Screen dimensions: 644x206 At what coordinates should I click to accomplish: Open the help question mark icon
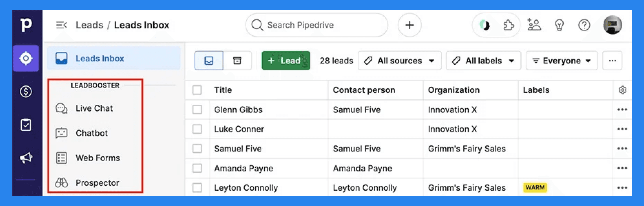pyautogui.click(x=584, y=25)
